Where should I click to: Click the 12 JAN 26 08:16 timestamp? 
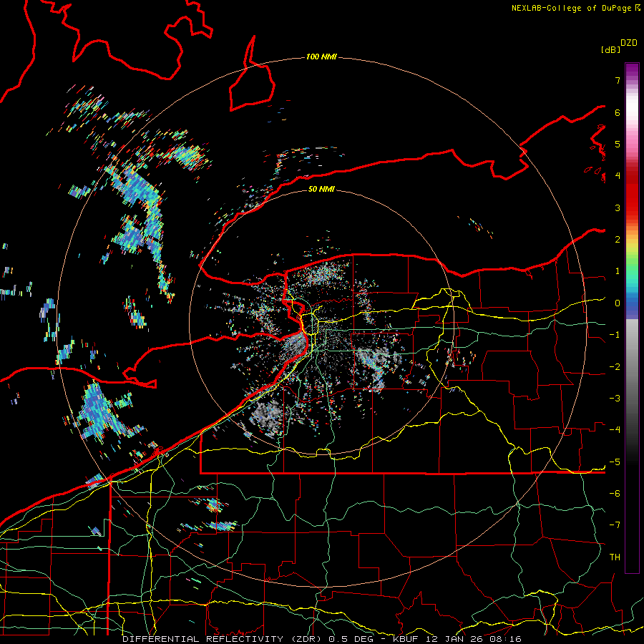[x=474, y=639]
